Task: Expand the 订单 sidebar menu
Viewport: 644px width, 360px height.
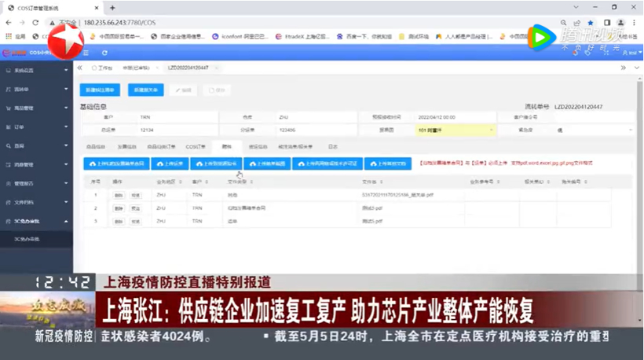Action: (x=37, y=127)
